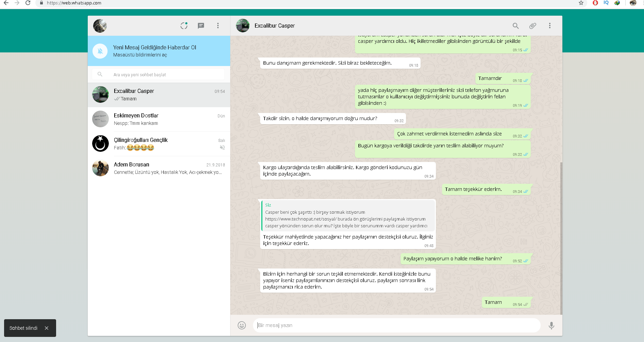This screenshot has height=342, width=644.
Task: Open the emoji picker
Action: click(x=242, y=325)
